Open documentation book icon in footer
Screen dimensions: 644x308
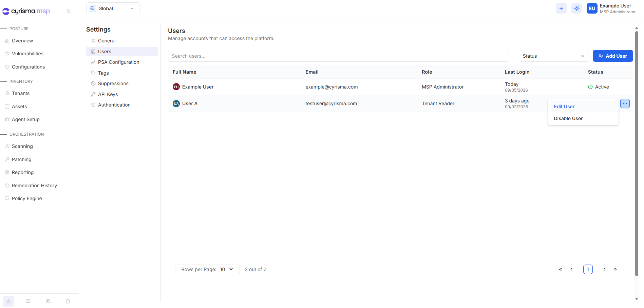(28, 301)
